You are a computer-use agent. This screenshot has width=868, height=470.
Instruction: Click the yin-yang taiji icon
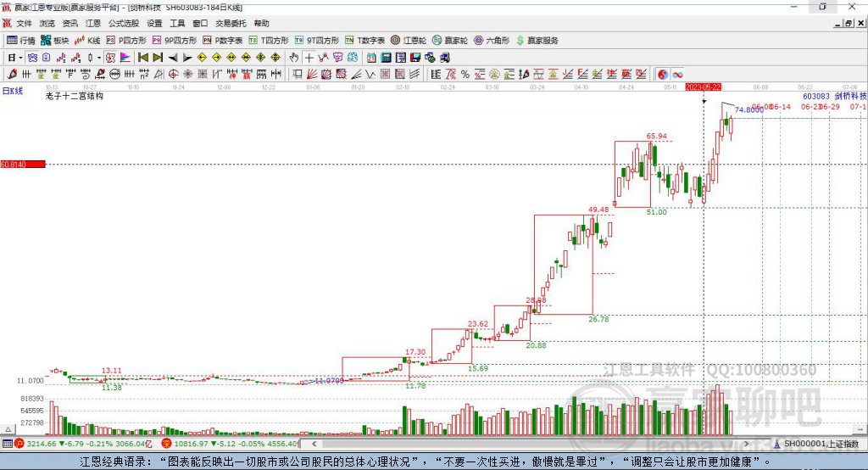point(663,75)
